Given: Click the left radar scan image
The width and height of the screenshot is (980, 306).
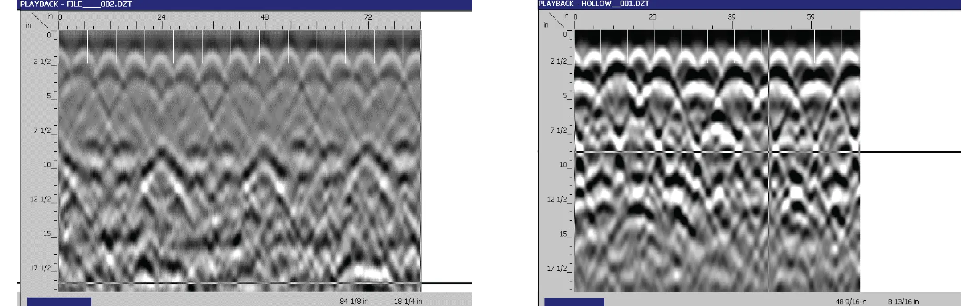Looking at the screenshot, I should 240,161.
